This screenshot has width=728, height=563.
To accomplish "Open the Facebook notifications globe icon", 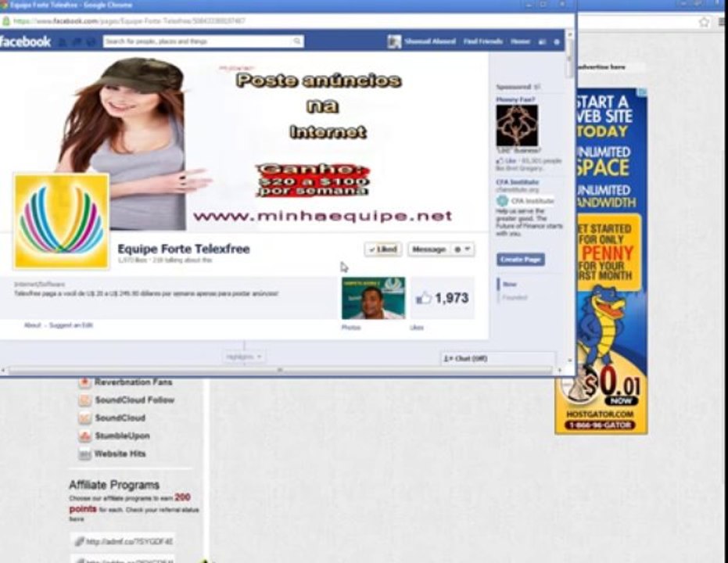I will point(91,42).
